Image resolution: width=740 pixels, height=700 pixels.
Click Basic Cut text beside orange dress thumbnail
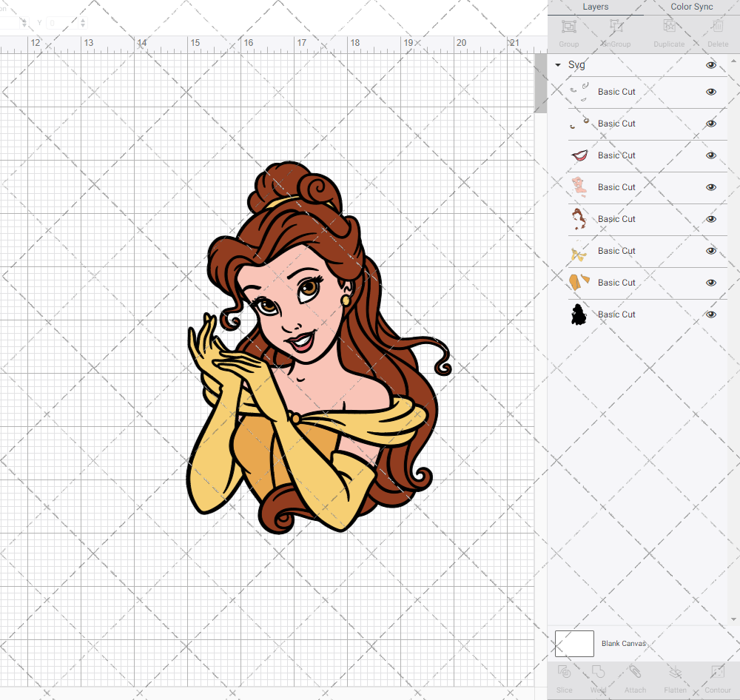click(x=616, y=282)
